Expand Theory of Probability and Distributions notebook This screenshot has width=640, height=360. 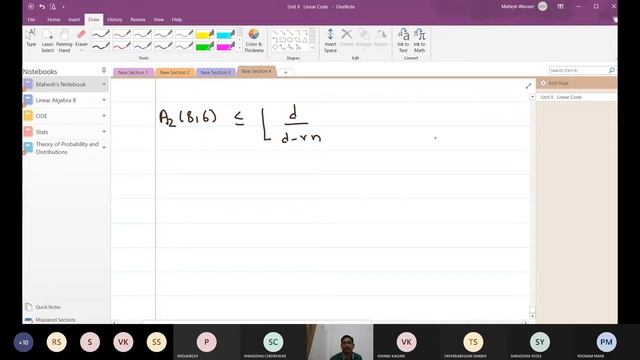click(104, 147)
